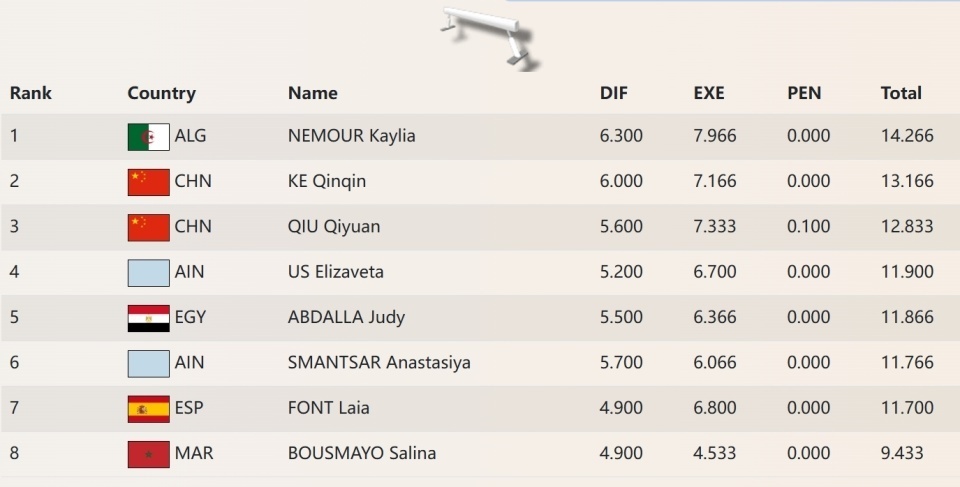This screenshot has width=960, height=487.
Task: Click Algeria flag next to ALG
Action: [148, 136]
